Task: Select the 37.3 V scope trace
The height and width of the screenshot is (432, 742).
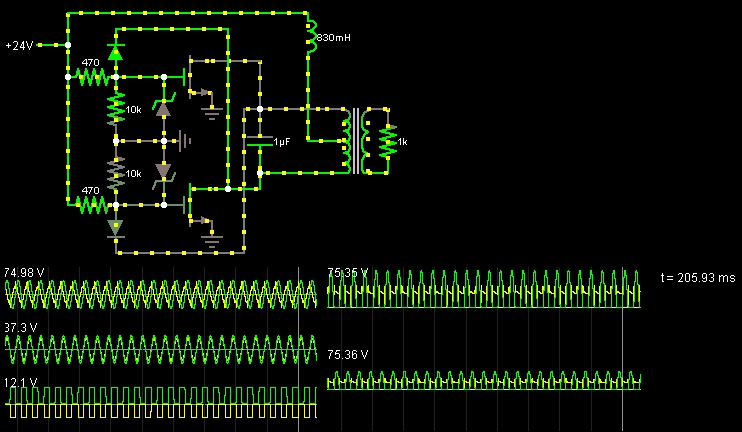Action: (x=160, y=350)
